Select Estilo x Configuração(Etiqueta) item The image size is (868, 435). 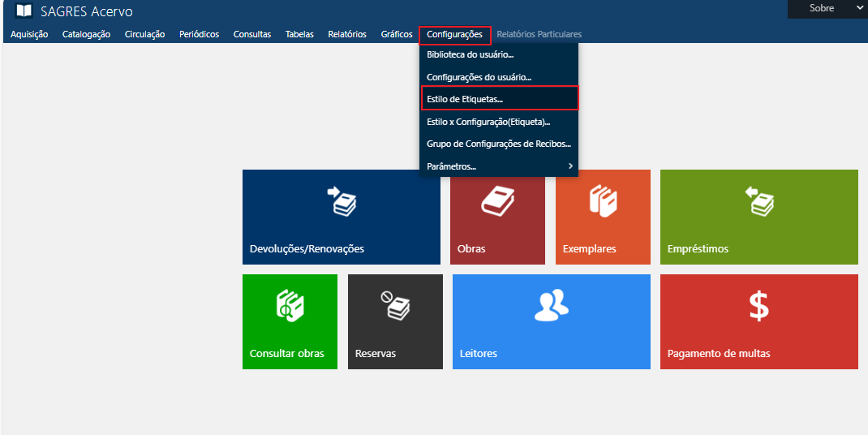point(488,122)
